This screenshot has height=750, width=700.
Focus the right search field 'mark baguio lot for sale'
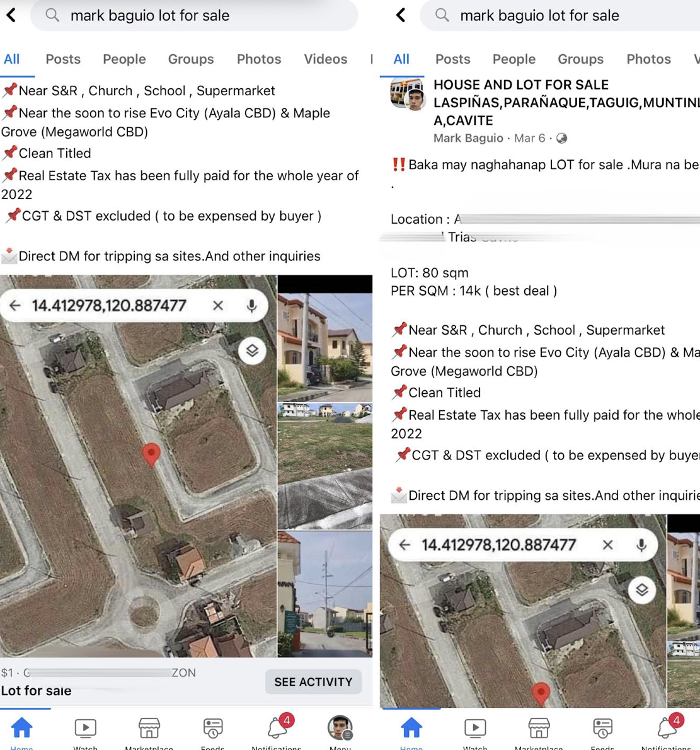[560, 15]
